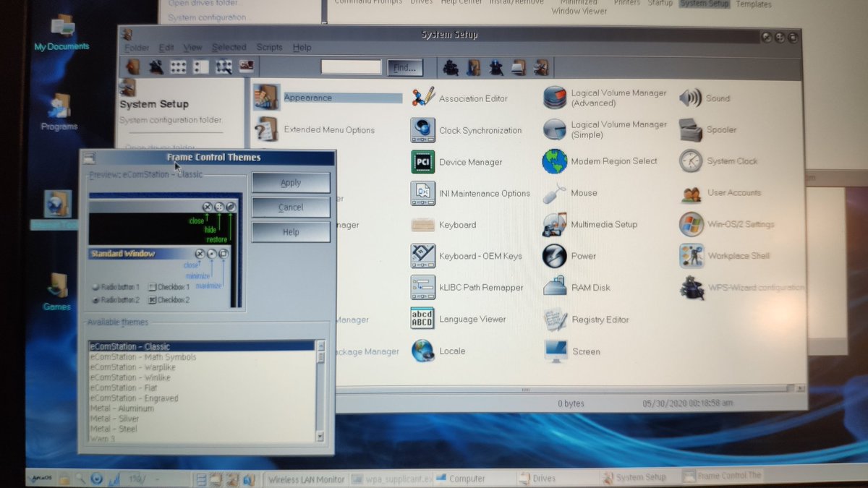The image size is (868, 488).
Task: Open the Appearance settings icon
Action: click(x=266, y=97)
